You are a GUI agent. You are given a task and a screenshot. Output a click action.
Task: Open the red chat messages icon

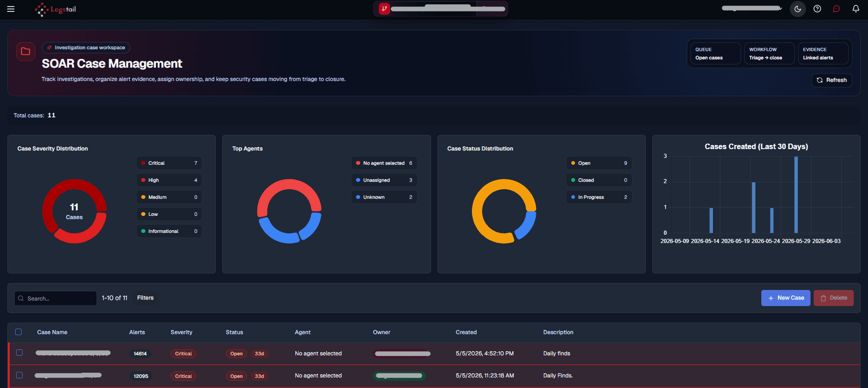(x=837, y=9)
